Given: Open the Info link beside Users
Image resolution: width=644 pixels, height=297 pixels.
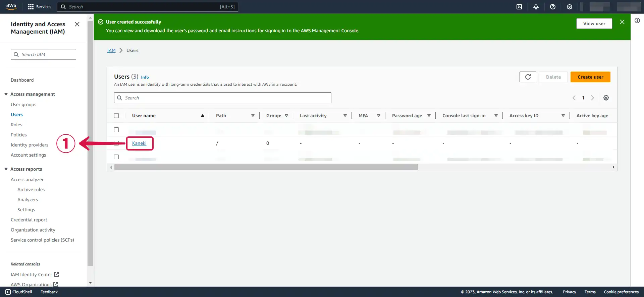Looking at the screenshot, I should 145,77.
